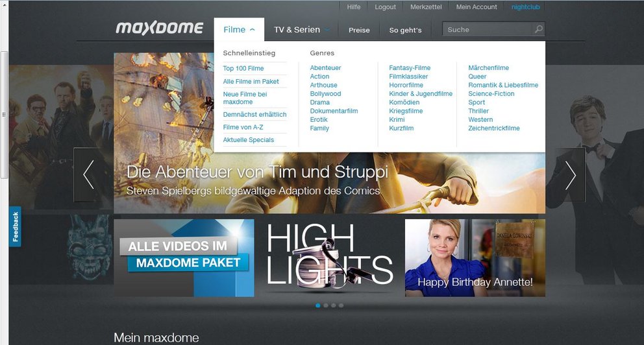The image size is (644, 345).
Task: Open Märchenfilme genre
Action: [489, 67]
